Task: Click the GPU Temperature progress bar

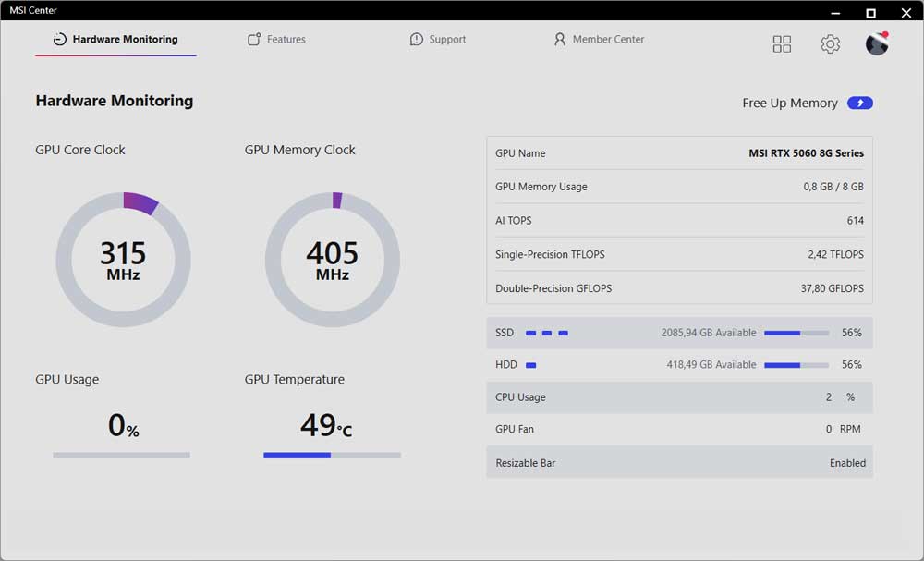Action: (332, 455)
